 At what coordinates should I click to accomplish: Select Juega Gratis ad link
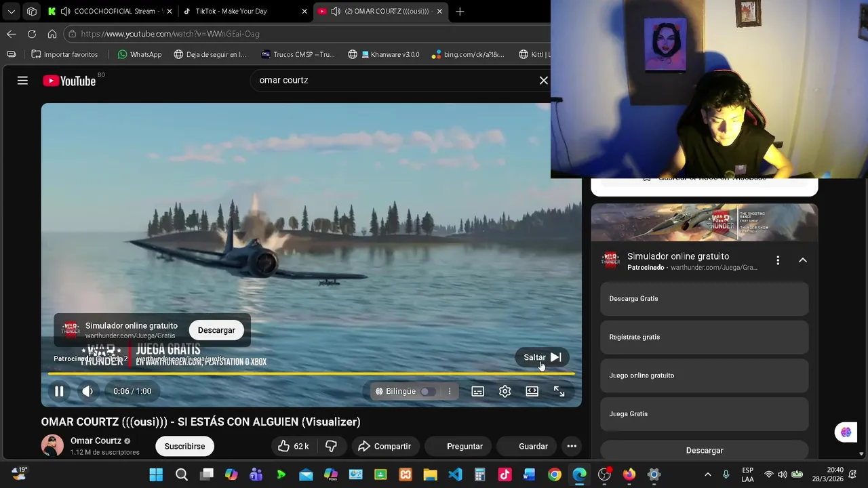(705, 414)
